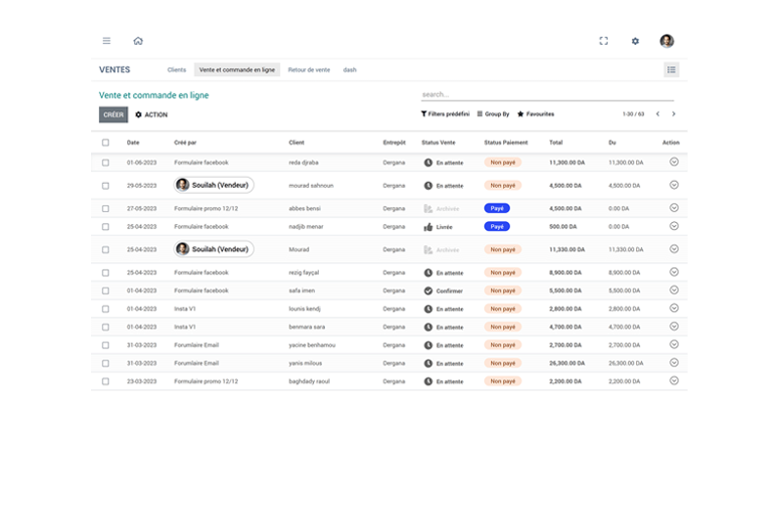Open settings gear icon
Image resolution: width=775 pixels, height=532 pixels.
pos(635,41)
